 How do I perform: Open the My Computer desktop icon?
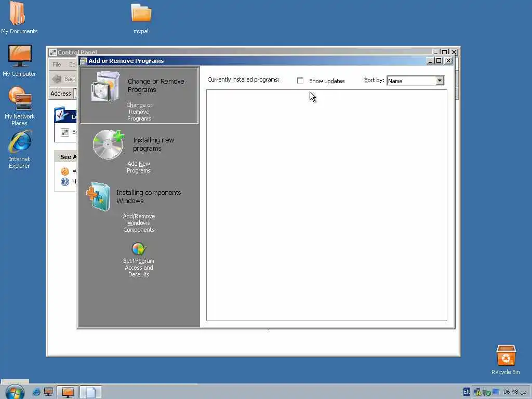(20, 56)
